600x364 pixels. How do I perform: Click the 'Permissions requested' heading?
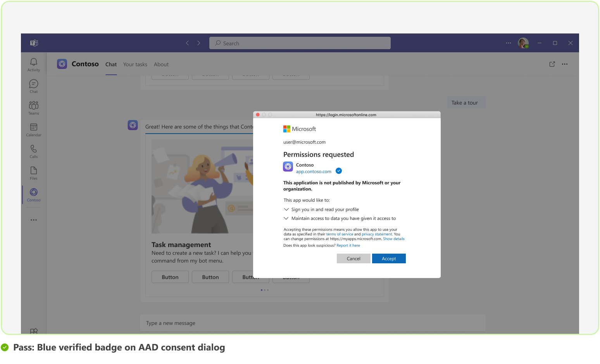click(x=319, y=155)
